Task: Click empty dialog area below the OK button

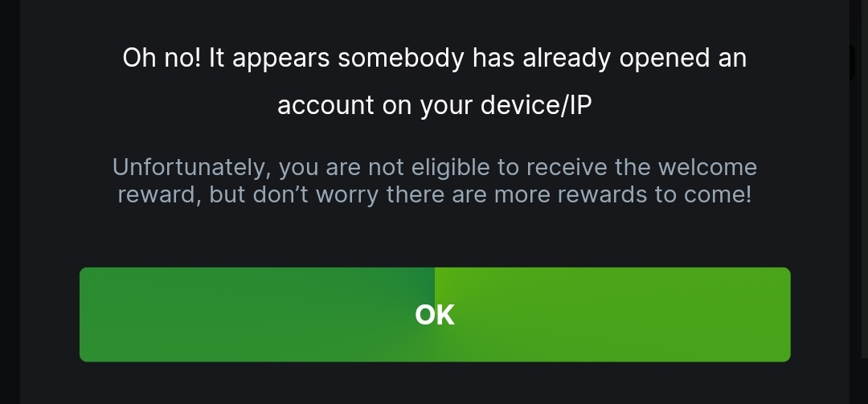Action: coord(435,384)
